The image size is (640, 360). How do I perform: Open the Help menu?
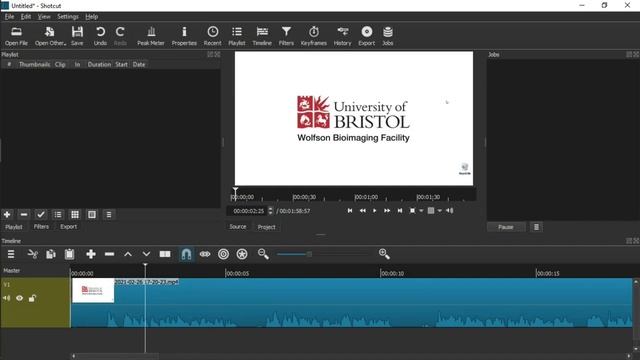(91, 16)
